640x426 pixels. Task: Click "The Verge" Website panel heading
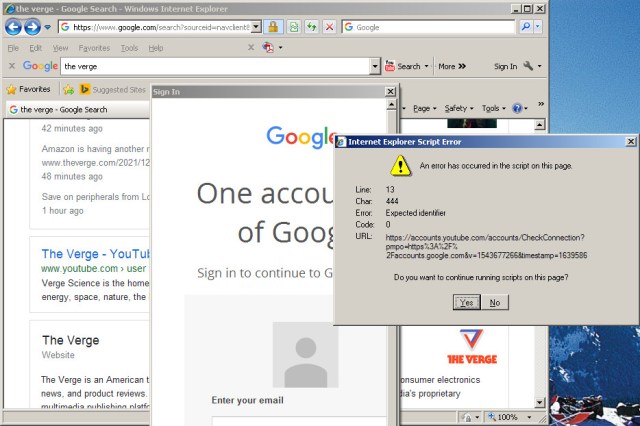(71, 340)
